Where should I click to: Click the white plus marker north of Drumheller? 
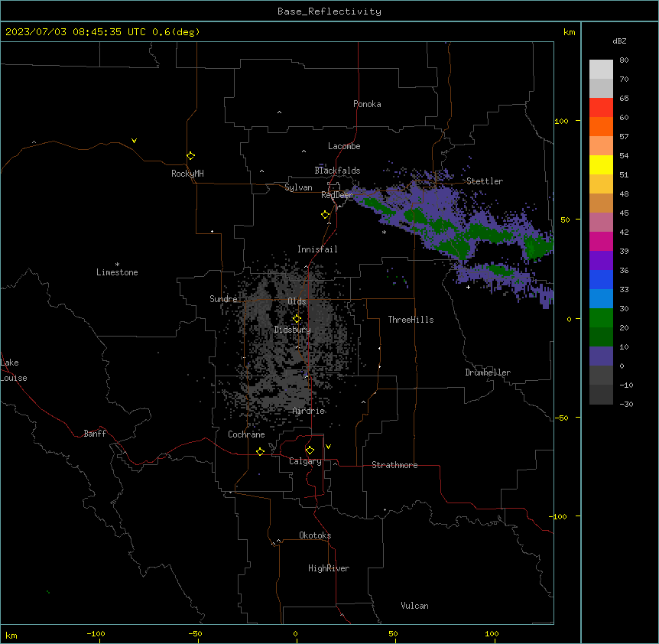(x=468, y=287)
